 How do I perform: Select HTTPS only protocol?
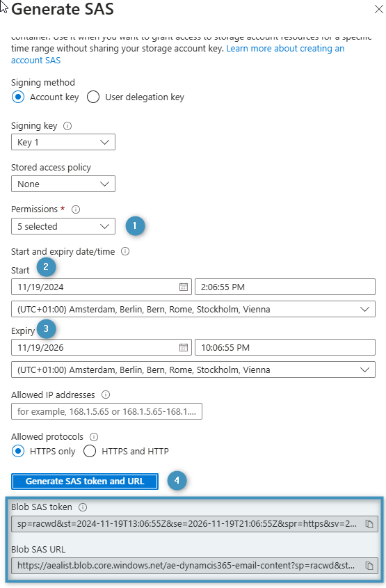click(x=18, y=451)
